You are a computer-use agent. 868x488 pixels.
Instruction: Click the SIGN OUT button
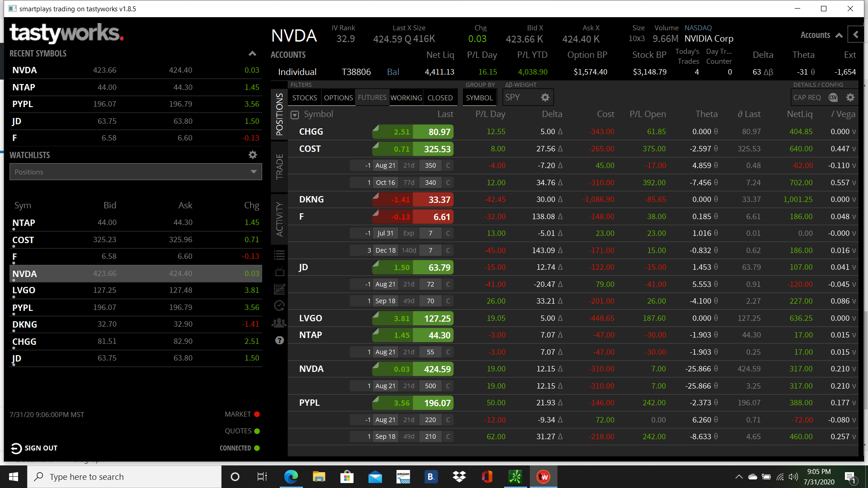tap(34, 448)
